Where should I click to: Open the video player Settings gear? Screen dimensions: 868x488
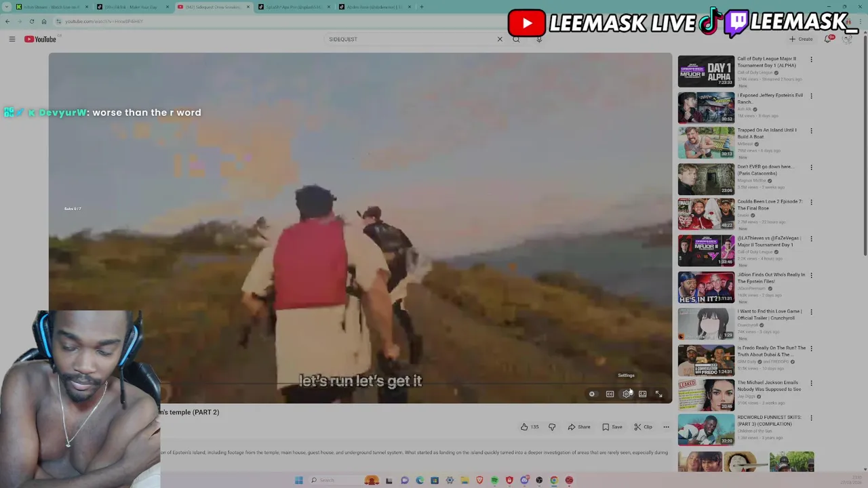point(626,394)
